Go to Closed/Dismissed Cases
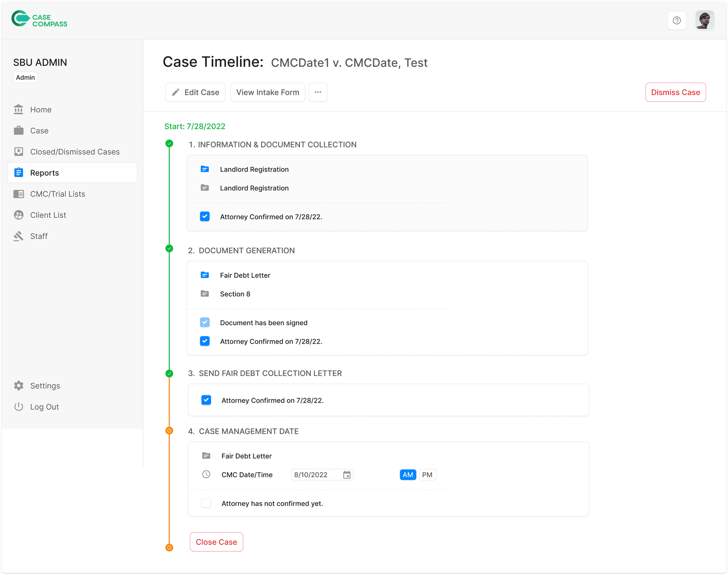The image size is (728, 575). (x=75, y=152)
